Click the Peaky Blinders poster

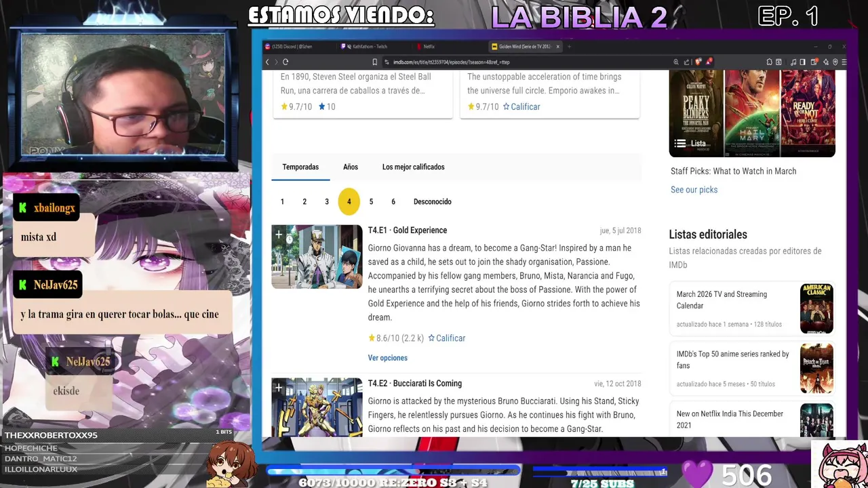(696, 113)
